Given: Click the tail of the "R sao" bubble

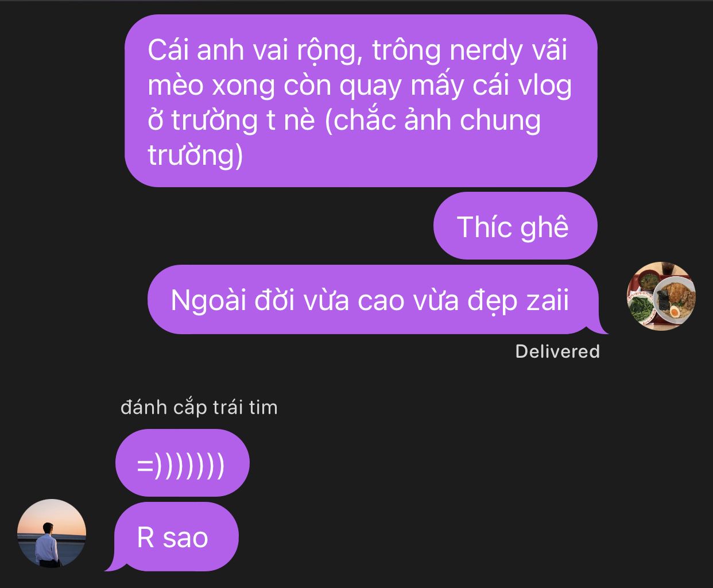Looking at the screenshot, I should [112, 565].
